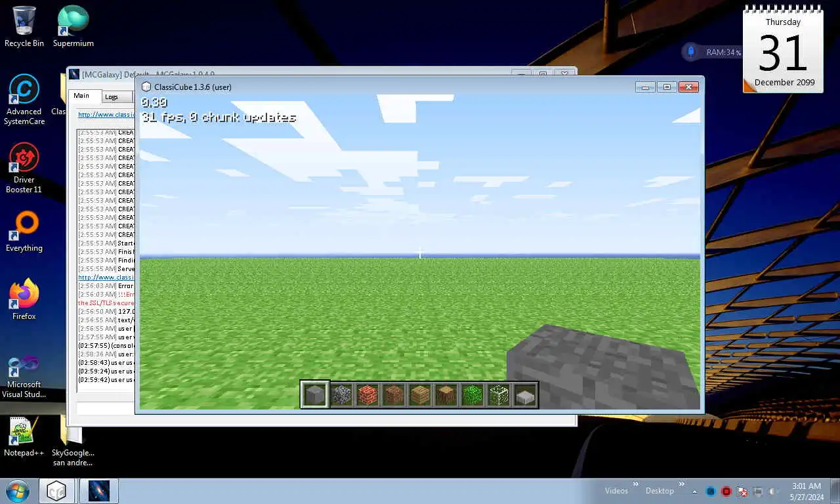Select the green leaves block in hotbar

[472, 395]
